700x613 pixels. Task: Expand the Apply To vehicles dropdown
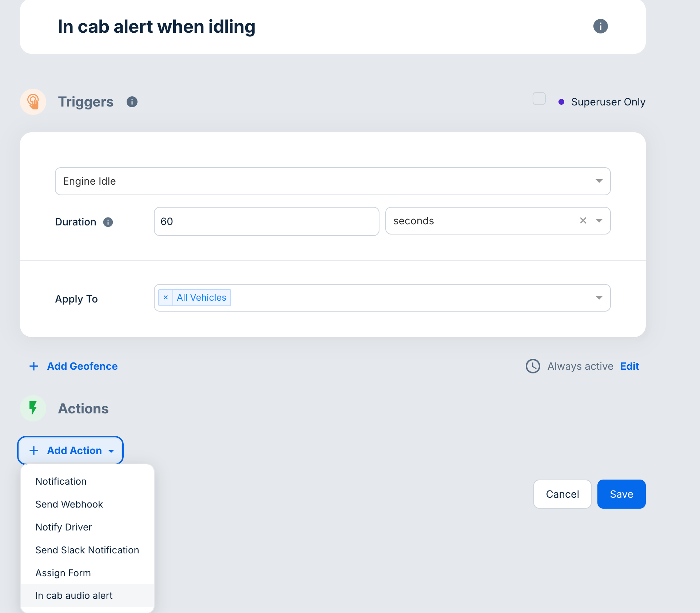599,298
